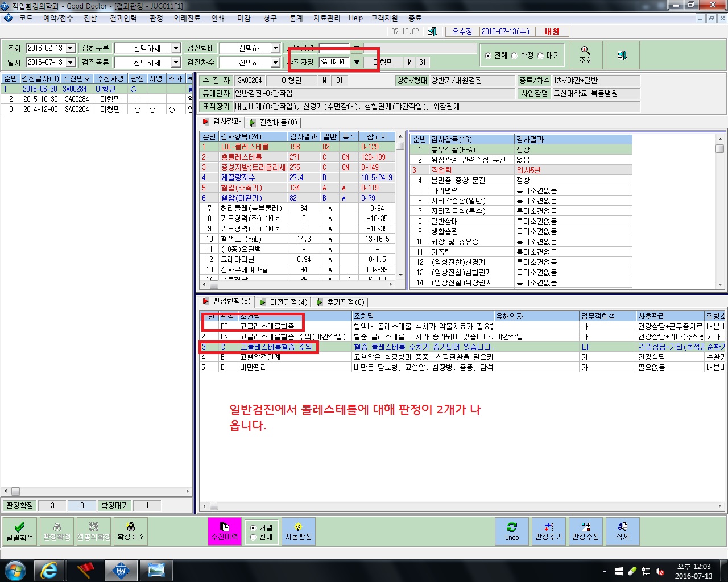Click the 조회 magnifier search button
The width and height of the screenshot is (728, 582).
click(586, 55)
